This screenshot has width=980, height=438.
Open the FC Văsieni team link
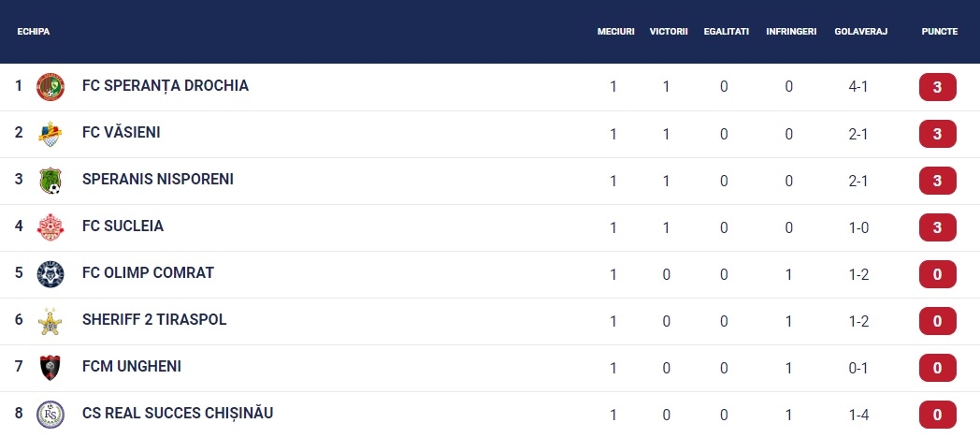click(x=122, y=133)
